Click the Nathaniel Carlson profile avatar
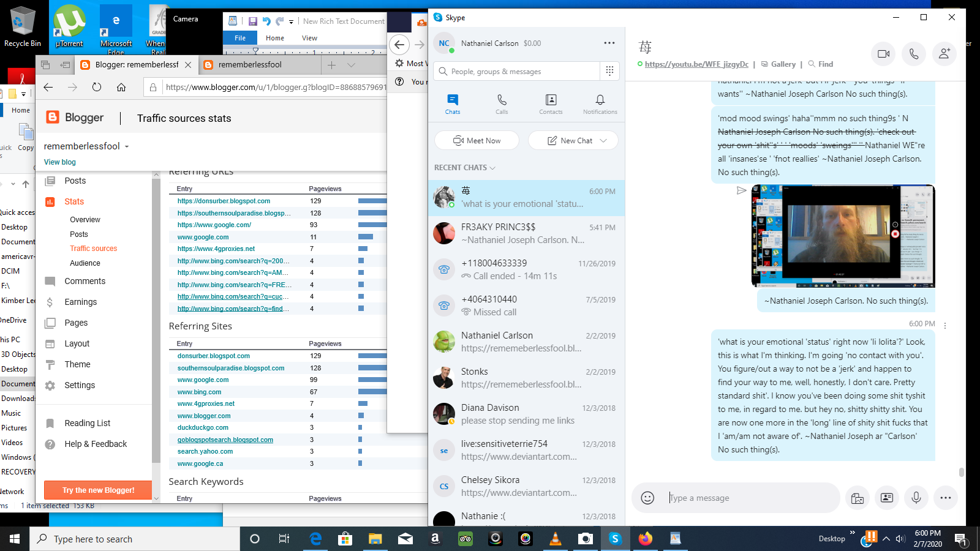Viewport: 980px width, 551px height. click(x=444, y=43)
